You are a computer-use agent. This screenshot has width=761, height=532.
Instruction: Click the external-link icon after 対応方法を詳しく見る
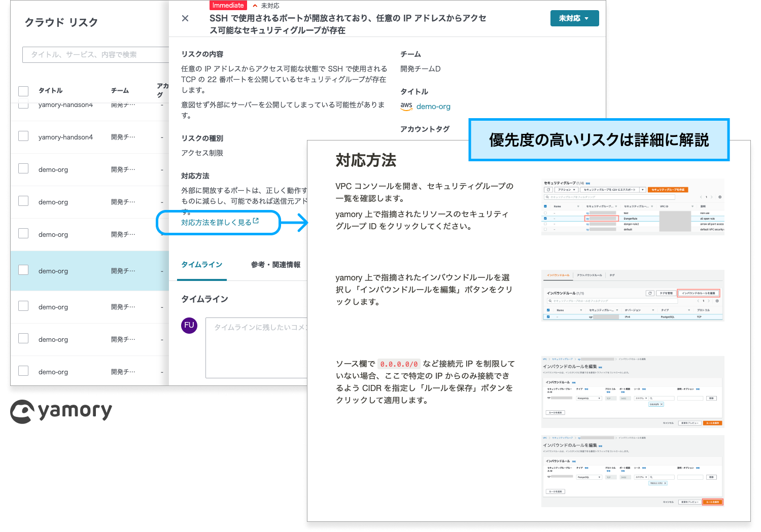[256, 221]
